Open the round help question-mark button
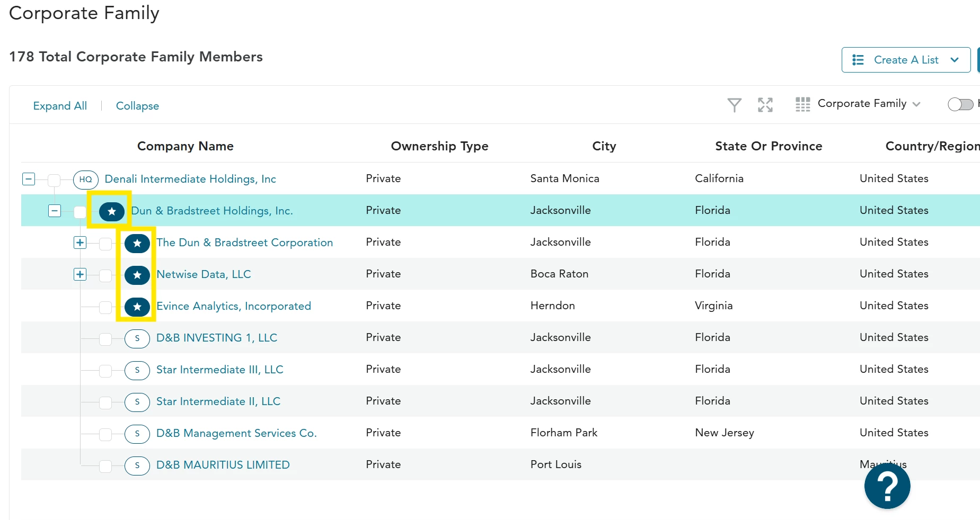The height and width of the screenshot is (520, 980). point(887,486)
